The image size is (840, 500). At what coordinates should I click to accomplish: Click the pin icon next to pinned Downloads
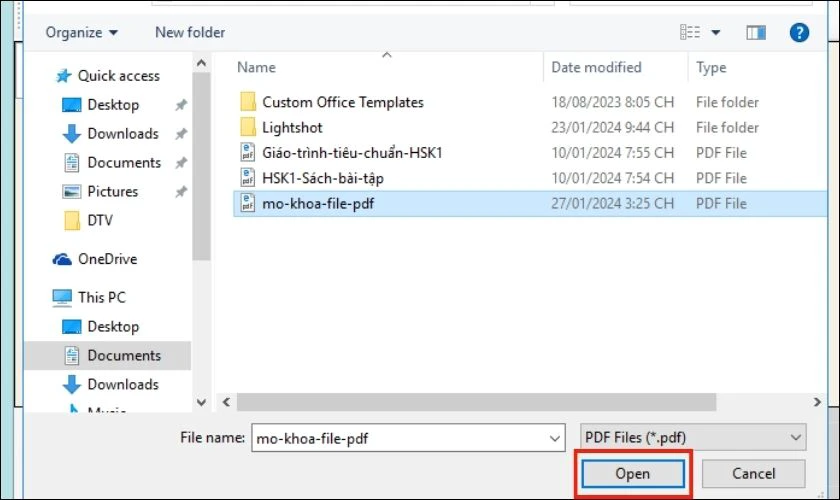(x=181, y=133)
